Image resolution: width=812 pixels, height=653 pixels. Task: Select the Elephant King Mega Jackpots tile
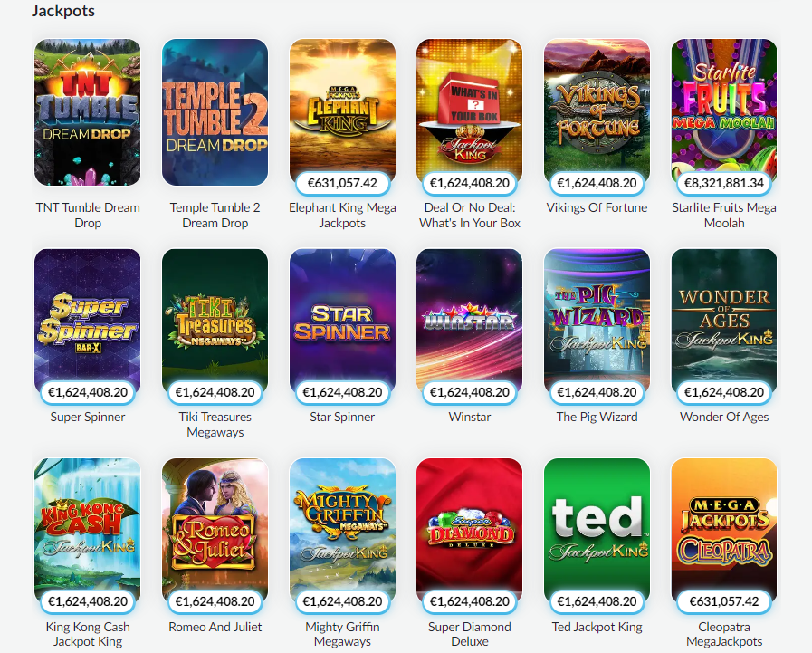tap(342, 112)
